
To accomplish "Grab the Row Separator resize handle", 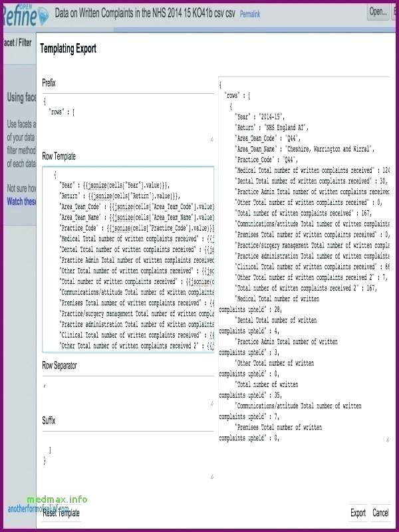I will pos(212,404).
